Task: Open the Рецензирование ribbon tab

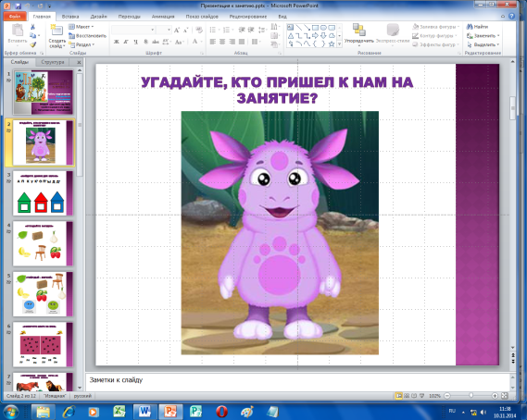Action: click(248, 16)
